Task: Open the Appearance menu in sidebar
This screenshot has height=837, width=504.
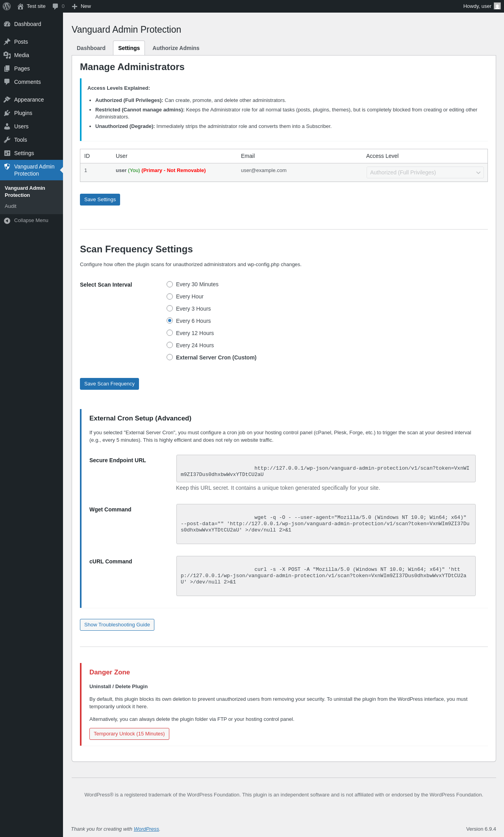Action: click(31, 100)
